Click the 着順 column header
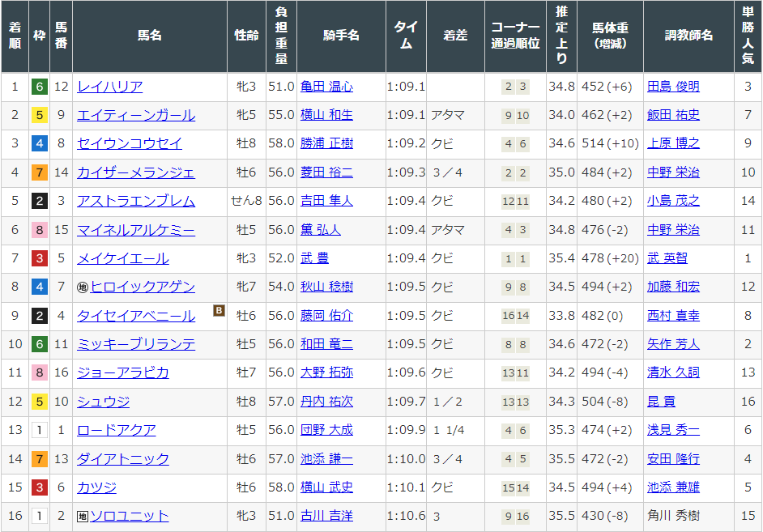Viewport: 763px width, 532px height. (15, 36)
